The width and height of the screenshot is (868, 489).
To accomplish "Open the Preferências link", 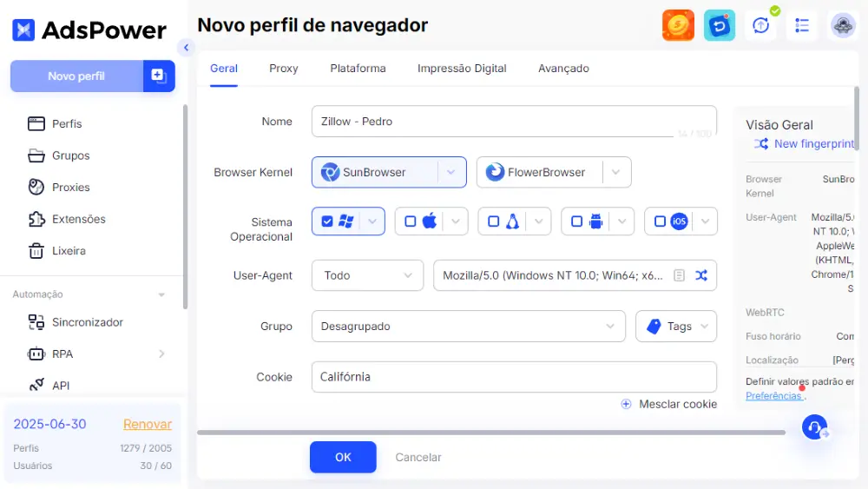I will pyautogui.click(x=773, y=395).
